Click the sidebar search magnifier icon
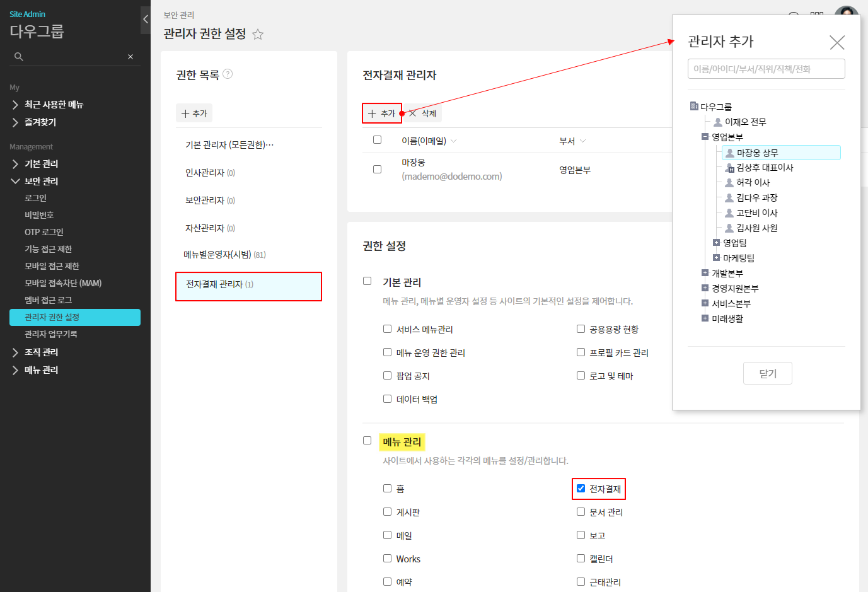This screenshot has height=592, width=868. click(x=19, y=57)
